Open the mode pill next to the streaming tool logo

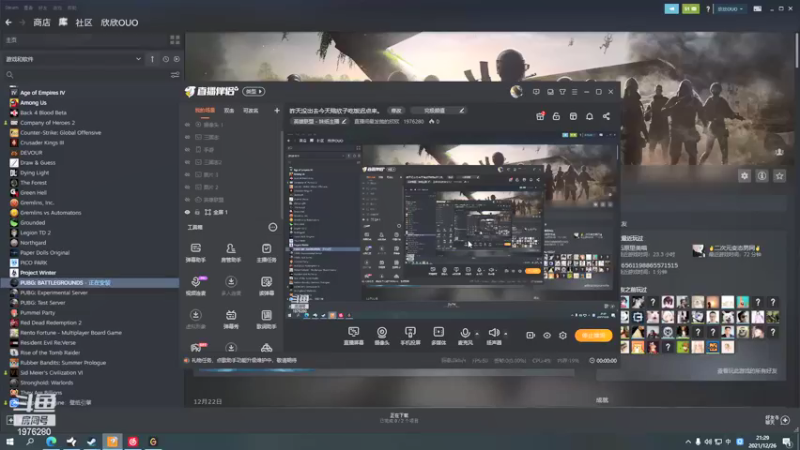(253, 91)
